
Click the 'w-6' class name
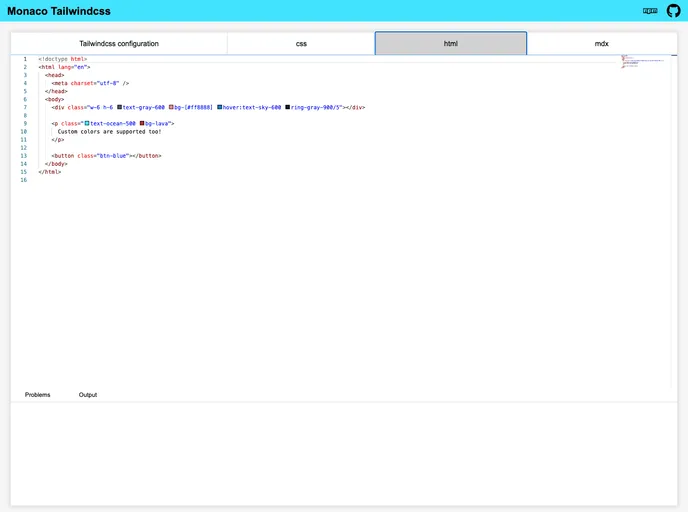point(94,107)
